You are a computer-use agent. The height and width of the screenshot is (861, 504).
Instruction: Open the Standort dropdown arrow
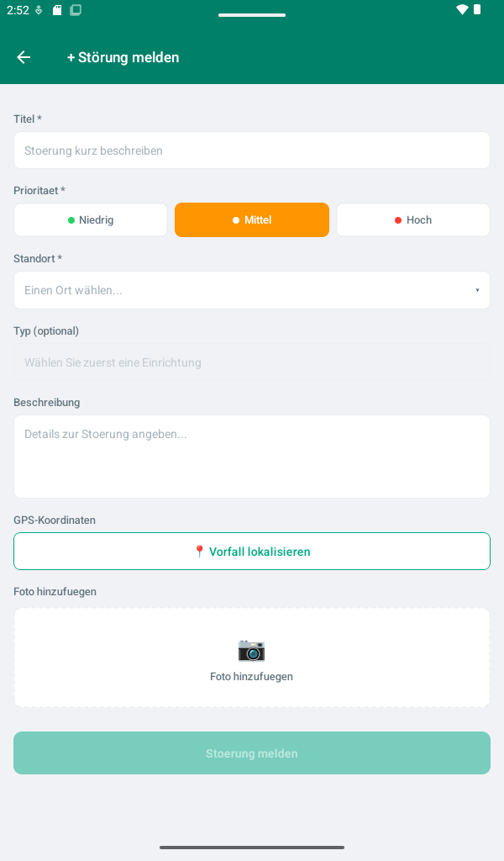[x=477, y=290]
